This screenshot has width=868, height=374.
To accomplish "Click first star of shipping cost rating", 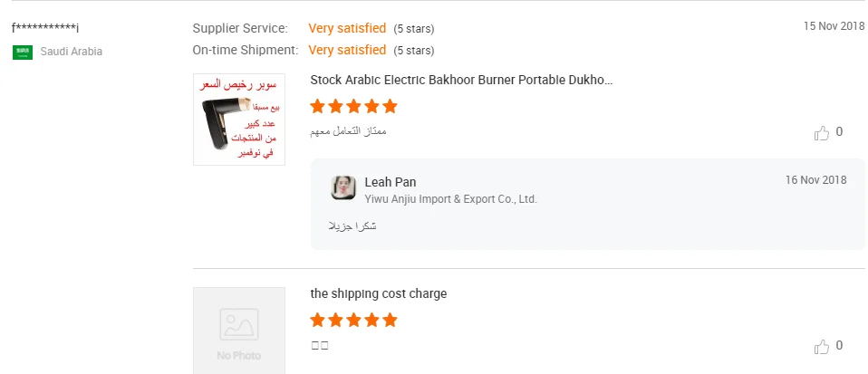I will click(x=317, y=321).
